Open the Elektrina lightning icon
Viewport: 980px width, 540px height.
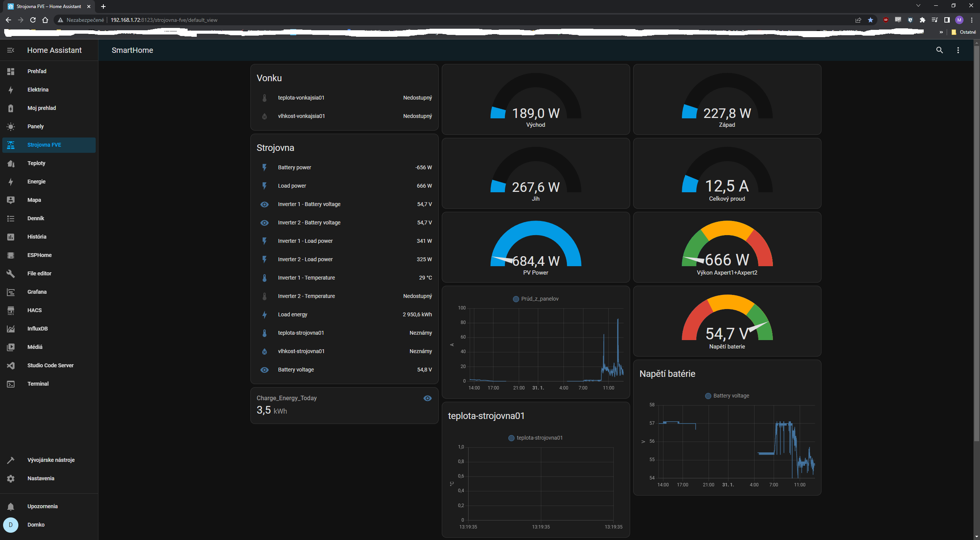11,90
